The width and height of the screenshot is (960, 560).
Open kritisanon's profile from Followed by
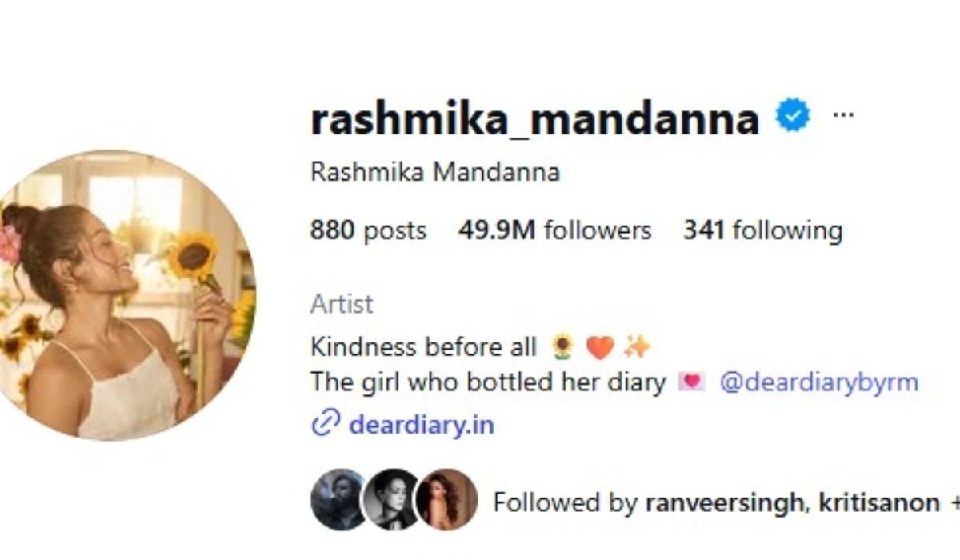pyautogui.click(x=873, y=502)
